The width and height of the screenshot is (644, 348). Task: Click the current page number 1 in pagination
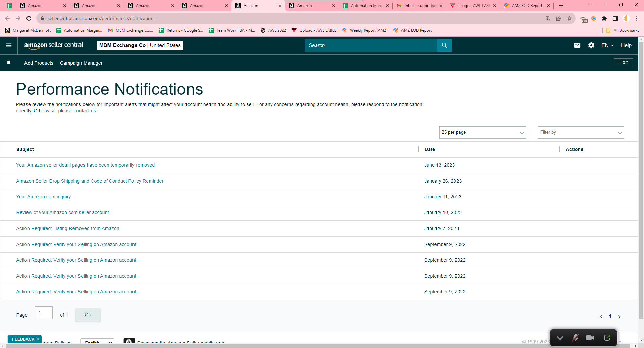(x=610, y=316)
